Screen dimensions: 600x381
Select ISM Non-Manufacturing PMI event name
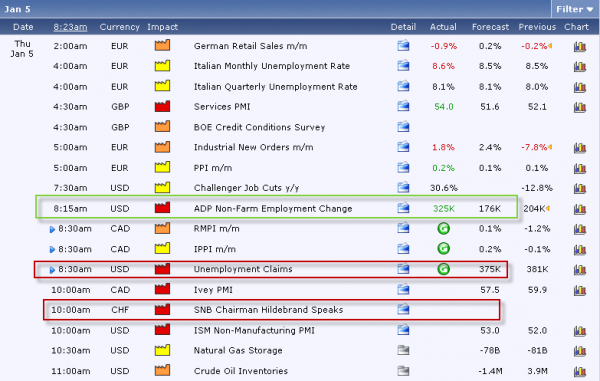pyautogui.click(x=254, y=331)
